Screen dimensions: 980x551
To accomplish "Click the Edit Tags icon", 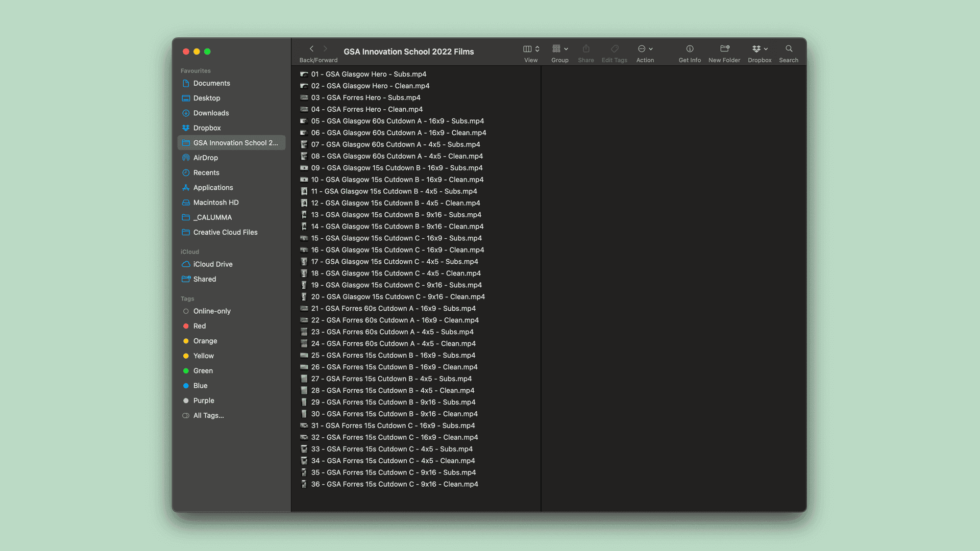I will pos(615,49).
